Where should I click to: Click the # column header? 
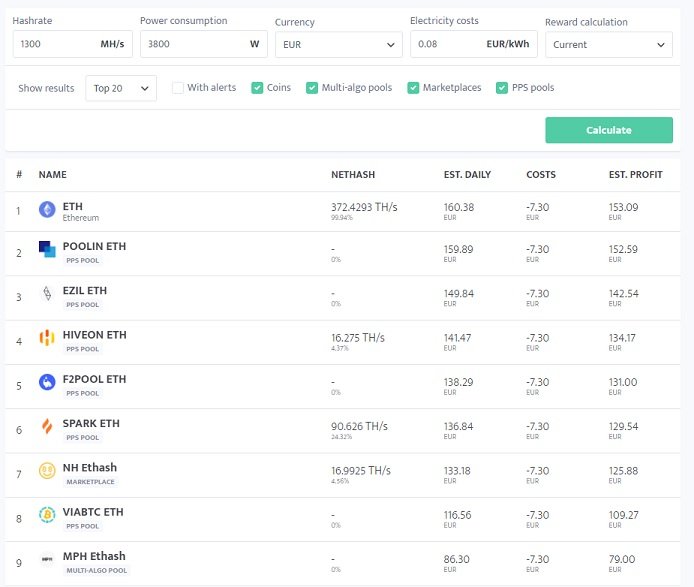[19, 174]
